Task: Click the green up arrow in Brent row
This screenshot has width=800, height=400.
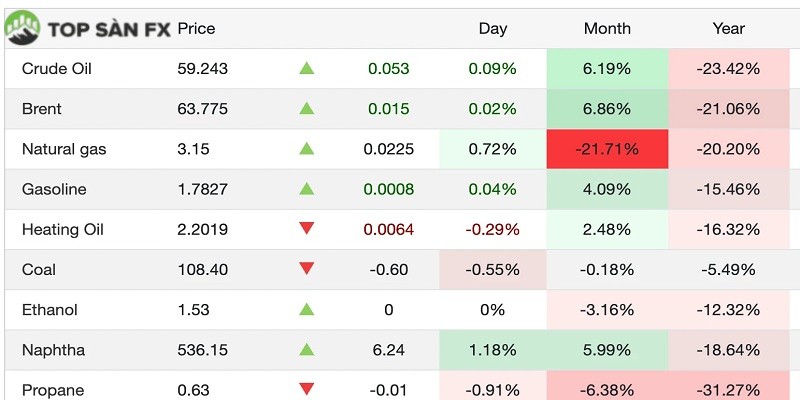Action: 307,109
